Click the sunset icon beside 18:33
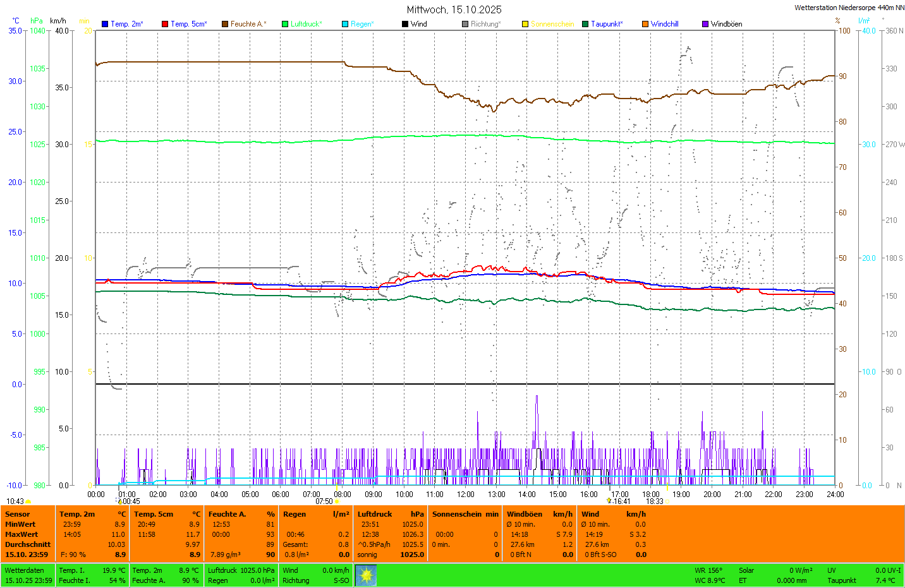This screenshot has width=905, height=588. click(667, 501)
